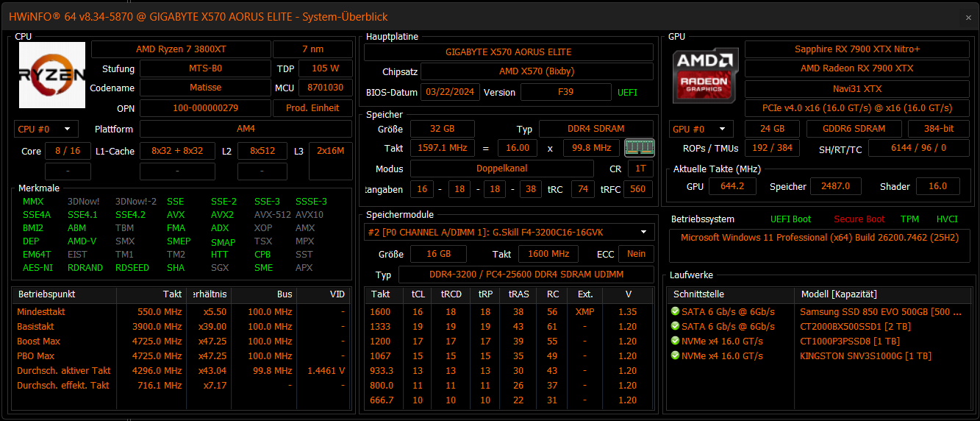This screenshot has width=980, height=421.
Task: Open the GPU #0 selector dropdown
Action: (701, 129)
